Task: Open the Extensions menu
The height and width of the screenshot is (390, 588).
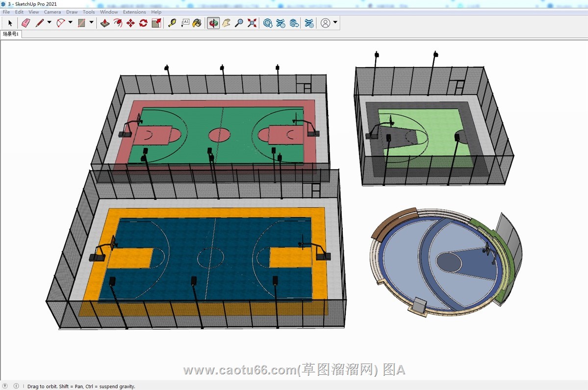Action: click(x=135, y=12)
